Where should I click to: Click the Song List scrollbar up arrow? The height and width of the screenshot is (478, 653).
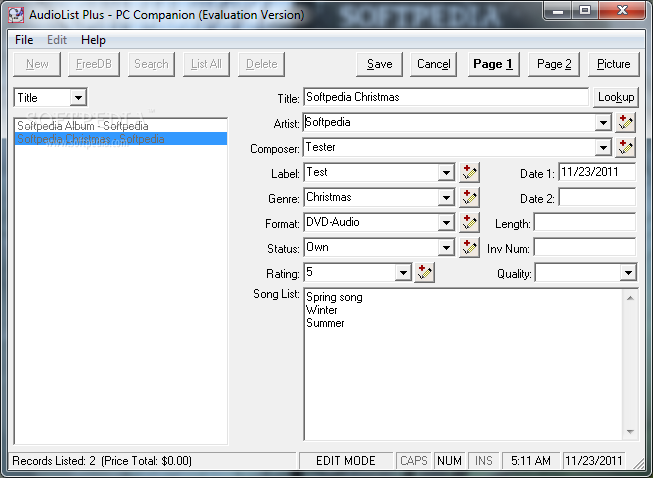(x=630, y=298)
